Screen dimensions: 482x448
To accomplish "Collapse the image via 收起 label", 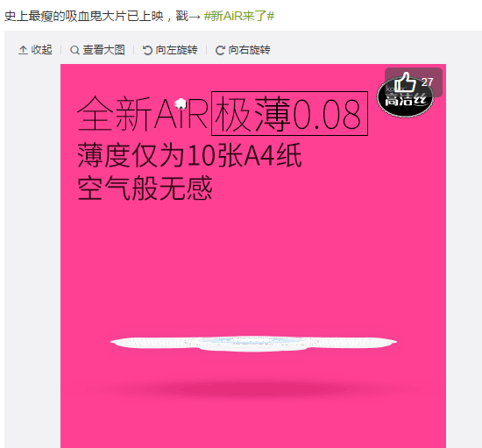I will click(x=41, y=50).
